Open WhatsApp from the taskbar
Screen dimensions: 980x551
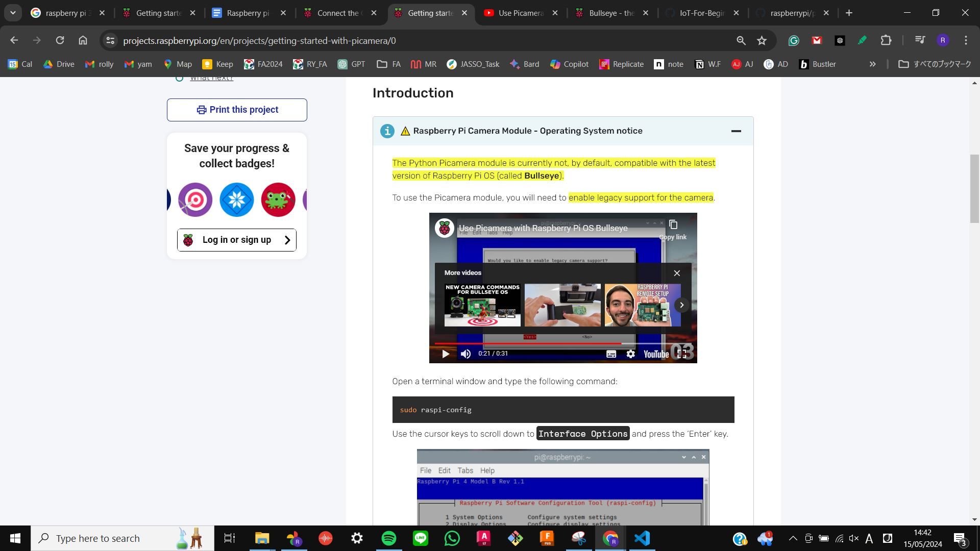452,538
